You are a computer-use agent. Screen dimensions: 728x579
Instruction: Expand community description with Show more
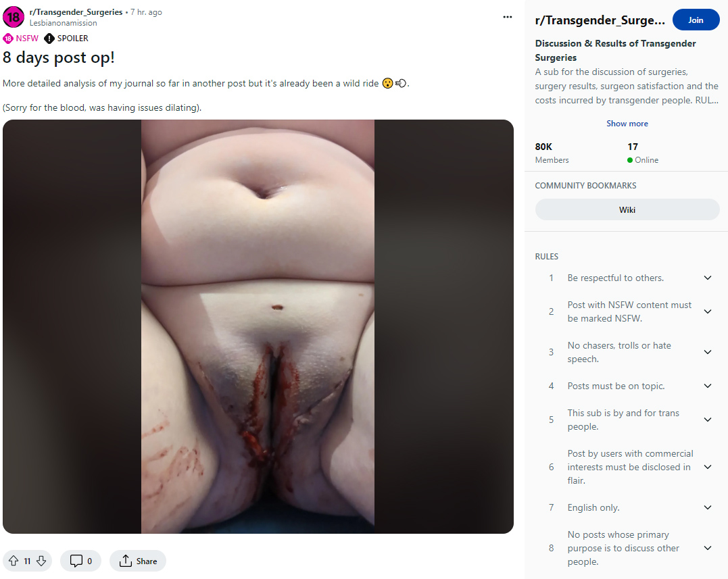pos(627,124)
